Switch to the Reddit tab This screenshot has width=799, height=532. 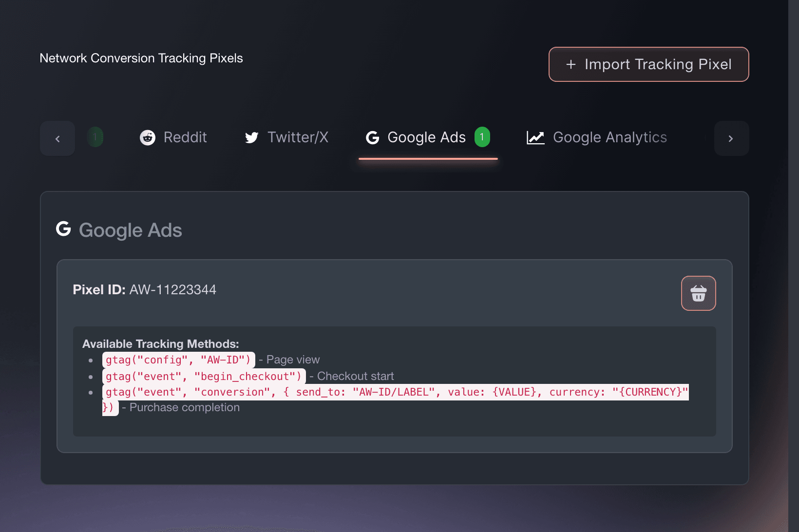173,138
